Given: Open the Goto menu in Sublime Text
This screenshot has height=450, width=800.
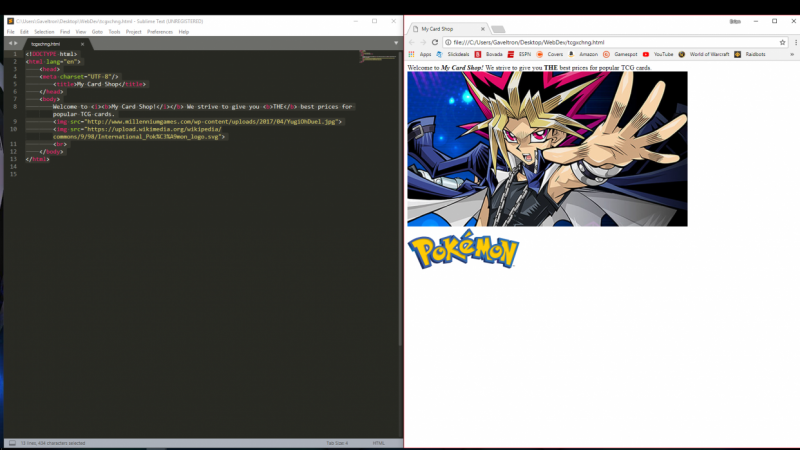Looking at the screenshot, I should (97, 32).
